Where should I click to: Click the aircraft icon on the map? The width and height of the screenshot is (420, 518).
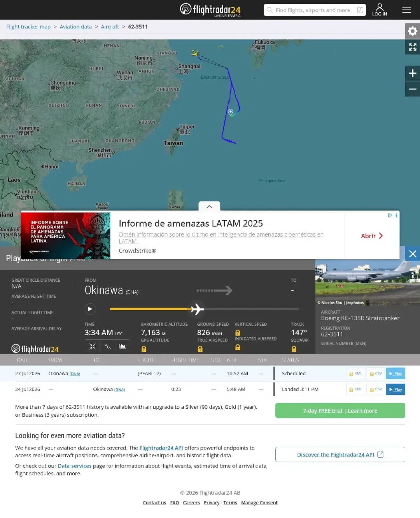click(195, 53)
